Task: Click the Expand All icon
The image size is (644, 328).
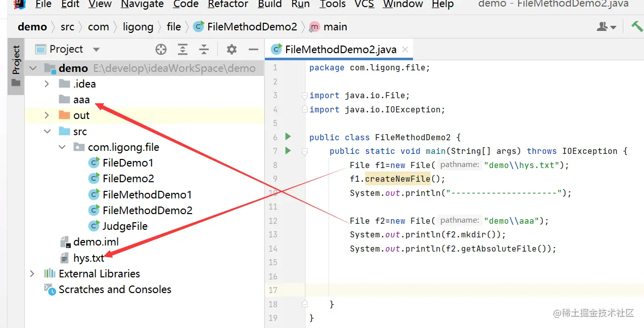Action: 182,49
